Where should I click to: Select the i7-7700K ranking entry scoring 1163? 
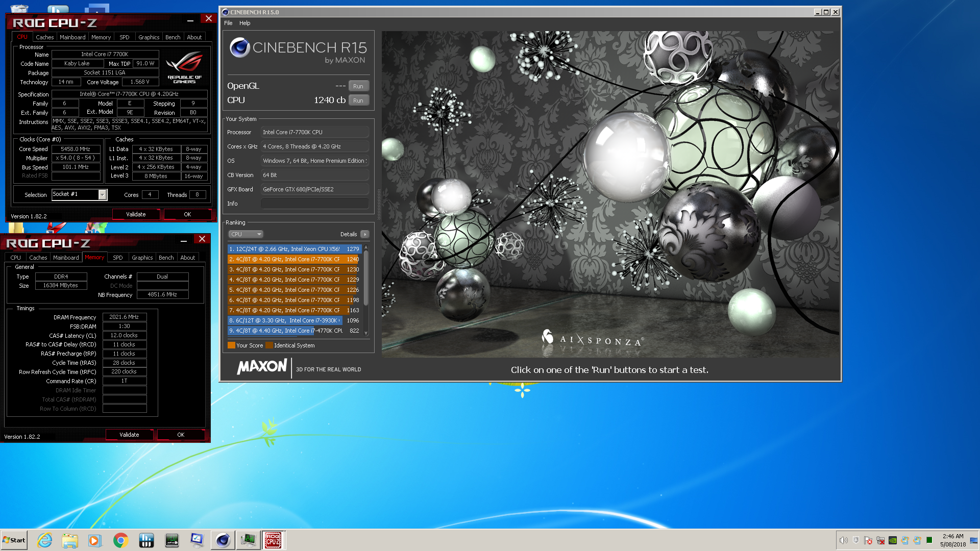point(294,310)
